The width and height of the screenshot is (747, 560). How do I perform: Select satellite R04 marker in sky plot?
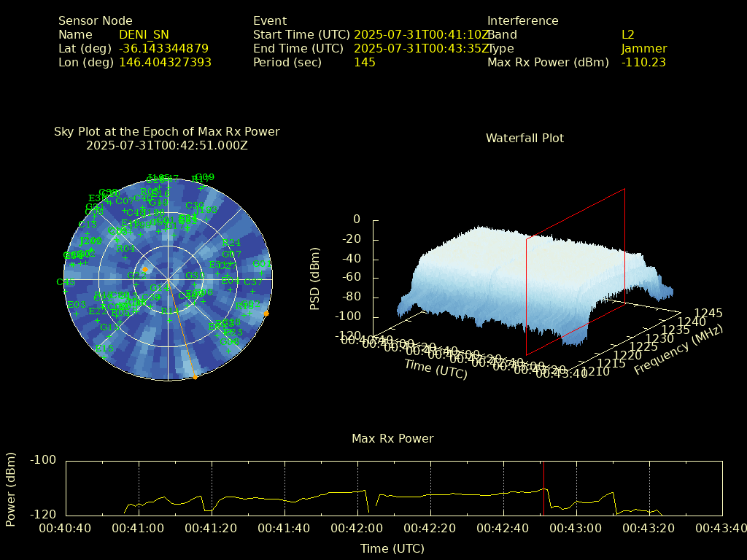point(125,249)
